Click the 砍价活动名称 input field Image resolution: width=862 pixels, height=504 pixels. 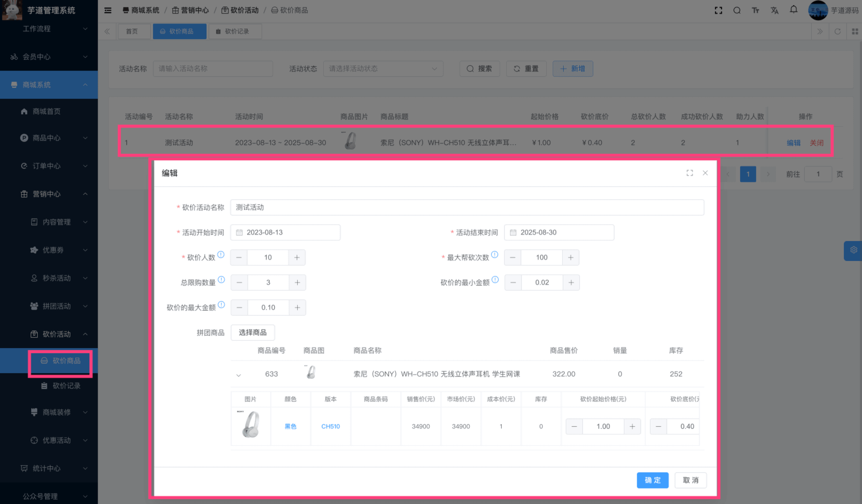coord(467,207)
